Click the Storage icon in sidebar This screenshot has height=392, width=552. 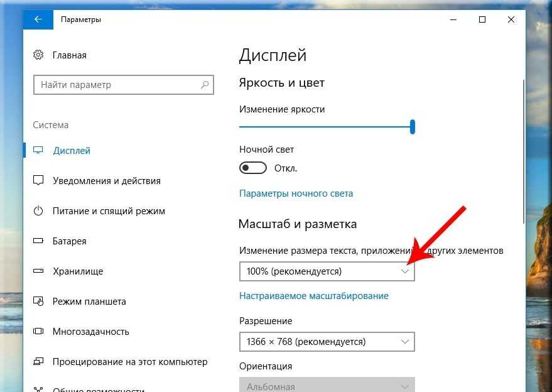point(39,271)
